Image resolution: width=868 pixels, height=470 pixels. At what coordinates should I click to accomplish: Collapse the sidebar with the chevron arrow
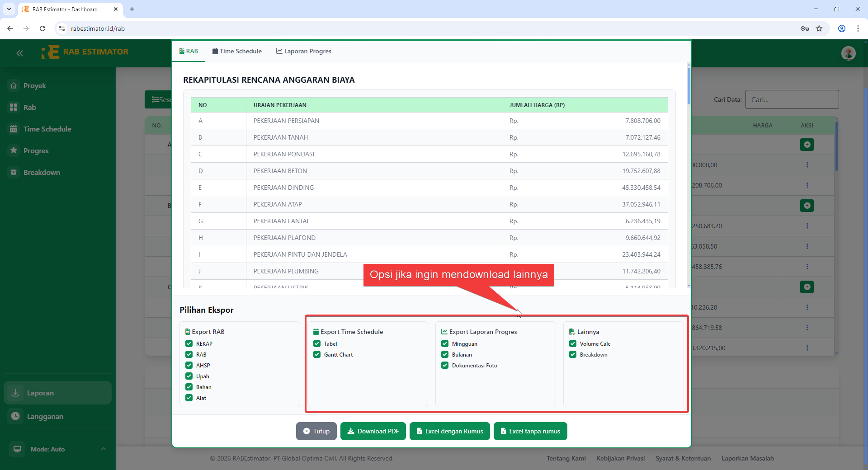click(x=19, y=53)
